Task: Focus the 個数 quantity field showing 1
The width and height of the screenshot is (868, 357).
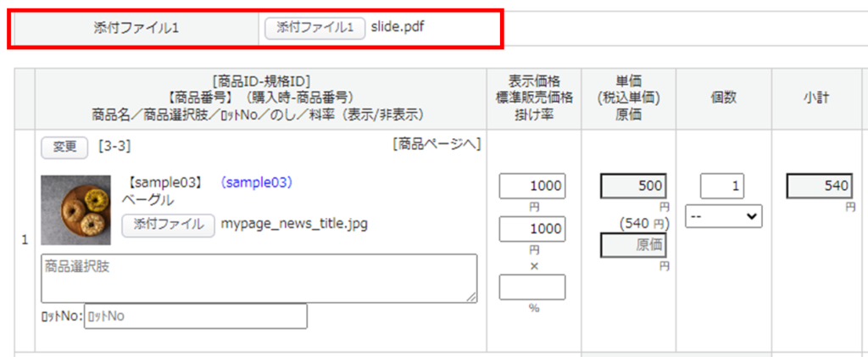Action: pyautogui.click(x=722, y=187)
